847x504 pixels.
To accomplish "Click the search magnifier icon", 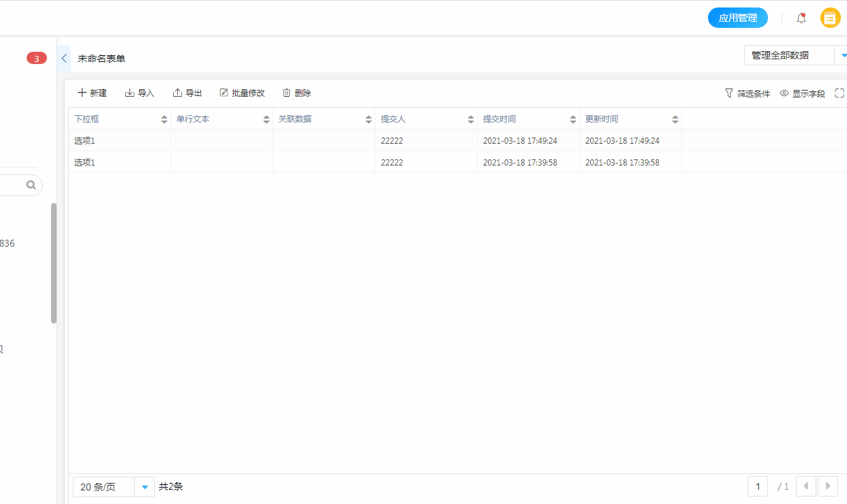I will [x=31, y=185].
